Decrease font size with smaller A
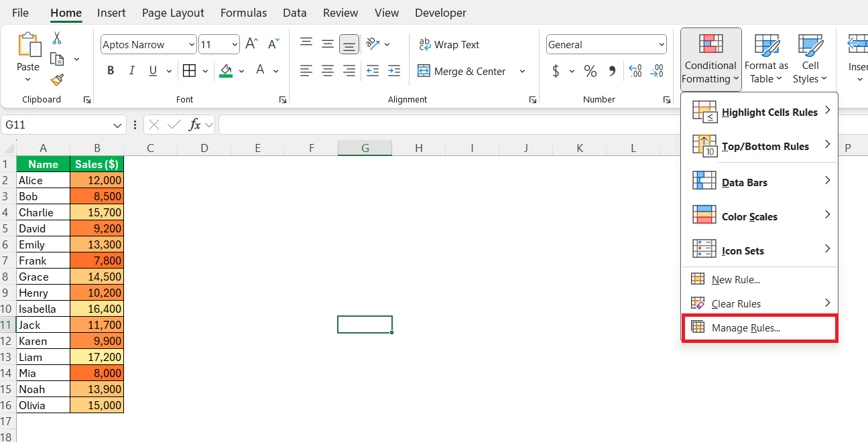The image size is (868, 442). tap(273, 44)
